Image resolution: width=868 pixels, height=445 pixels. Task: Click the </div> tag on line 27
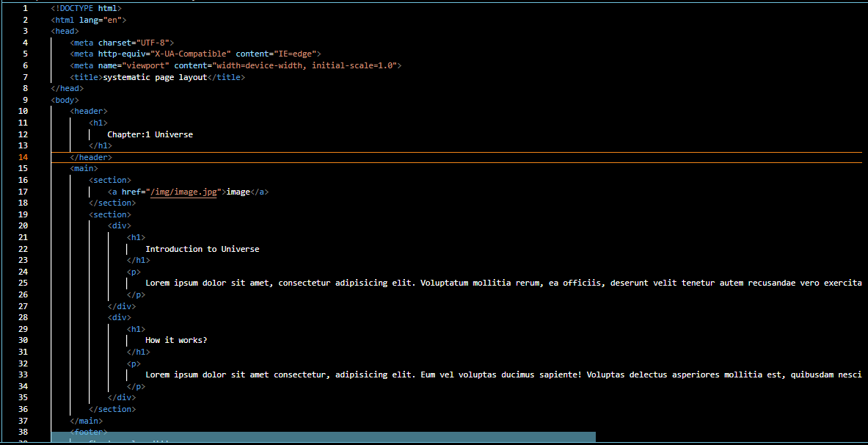121,306
